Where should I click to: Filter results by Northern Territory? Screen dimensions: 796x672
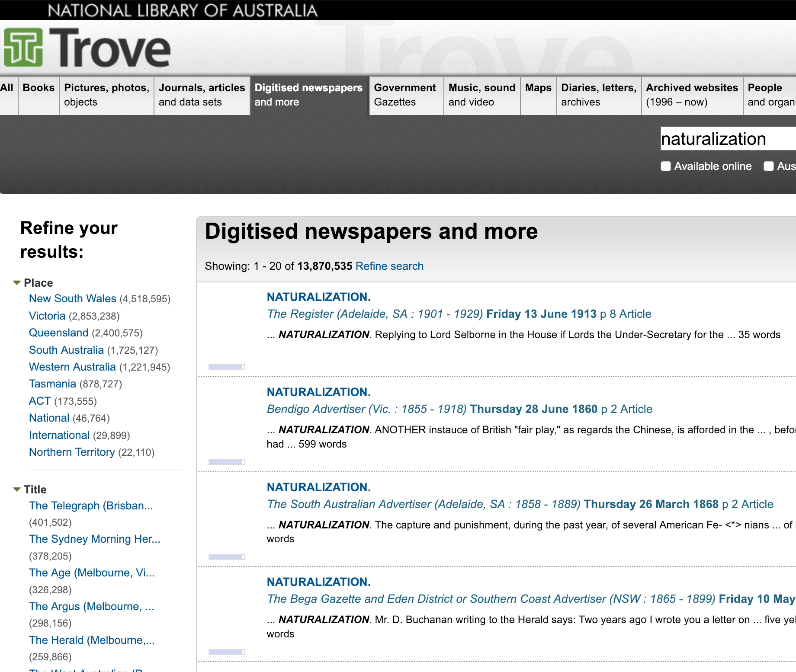tap(72, 452)
